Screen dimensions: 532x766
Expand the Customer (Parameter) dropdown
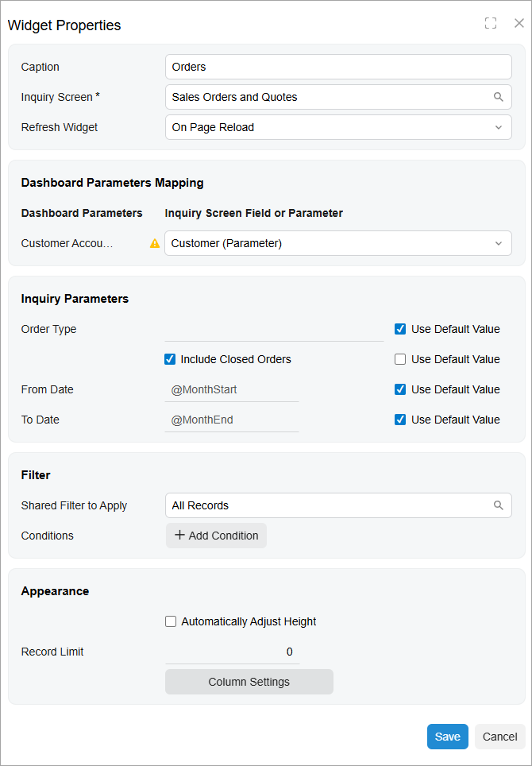click(338, 243)
